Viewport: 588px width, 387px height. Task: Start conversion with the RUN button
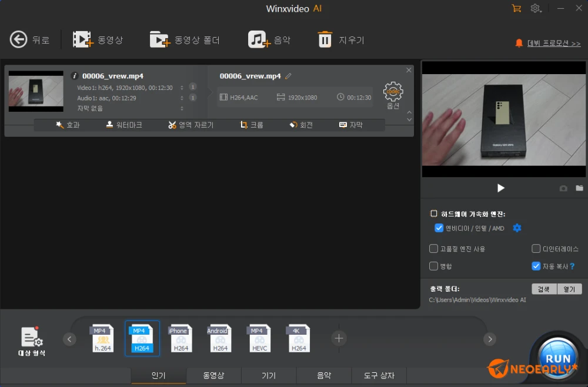(557, 358)
